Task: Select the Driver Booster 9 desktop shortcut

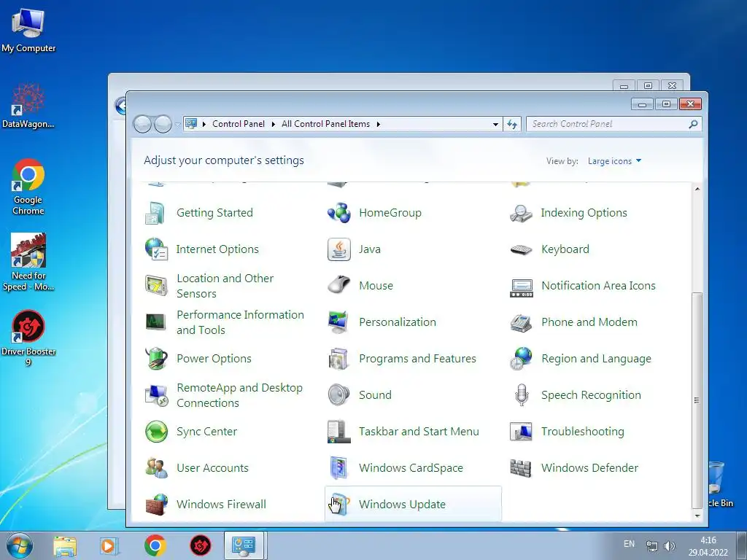Action: click(28, 338)
